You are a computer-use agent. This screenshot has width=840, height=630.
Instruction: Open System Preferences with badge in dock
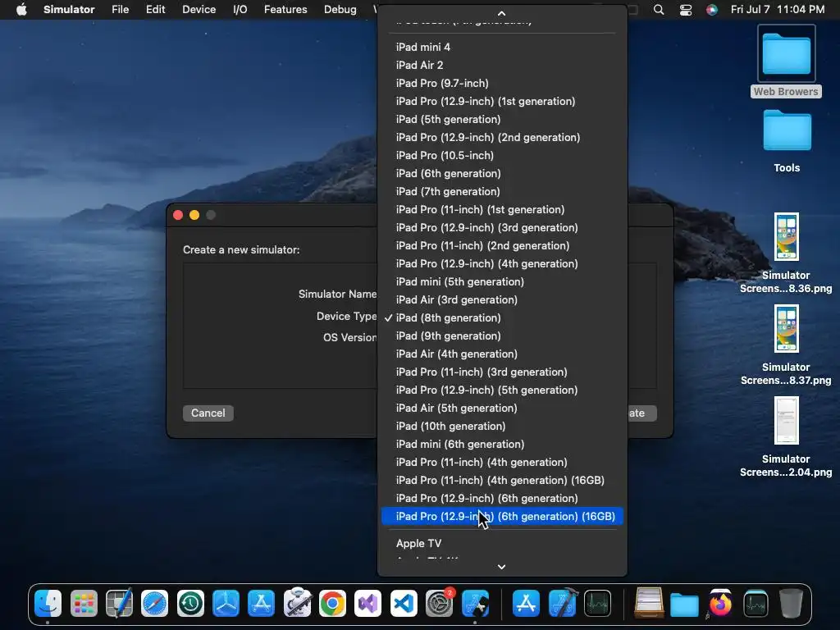pos(440,604)
